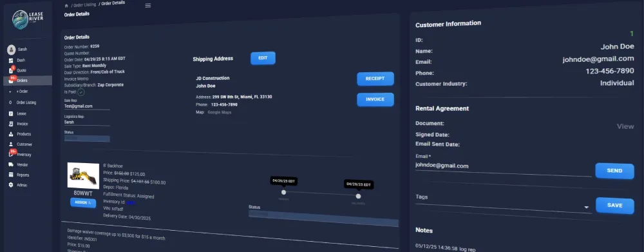This screenshot has height=252, width=644.
Task: Click the address 299 SW 8th St text
Action: tap(242, 97)
